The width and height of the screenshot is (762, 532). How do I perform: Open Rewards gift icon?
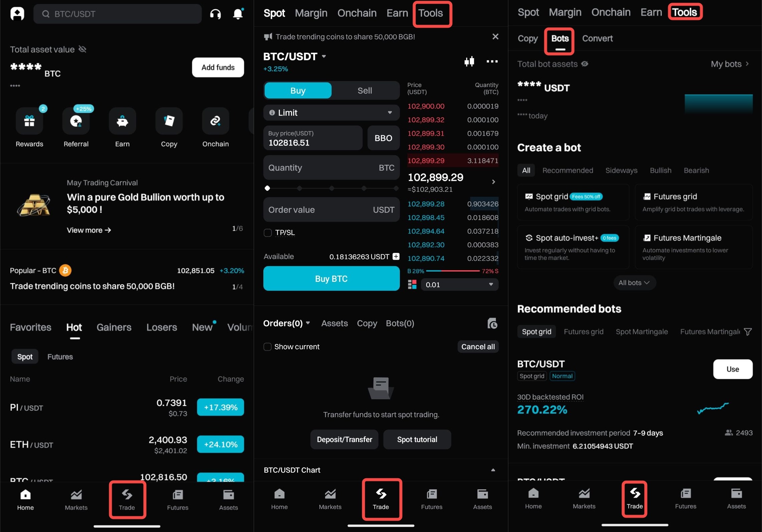tap(29, 121)
